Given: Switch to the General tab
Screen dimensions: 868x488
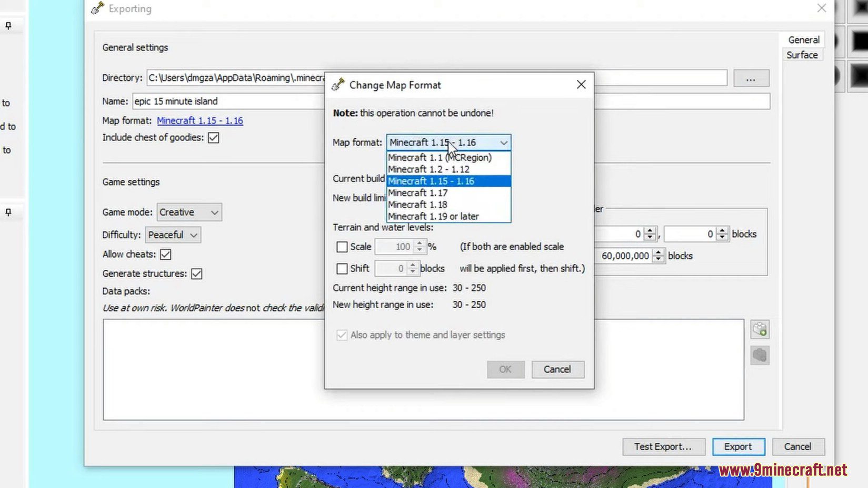Looking at the screenshot, I should (x=803, y=40).
